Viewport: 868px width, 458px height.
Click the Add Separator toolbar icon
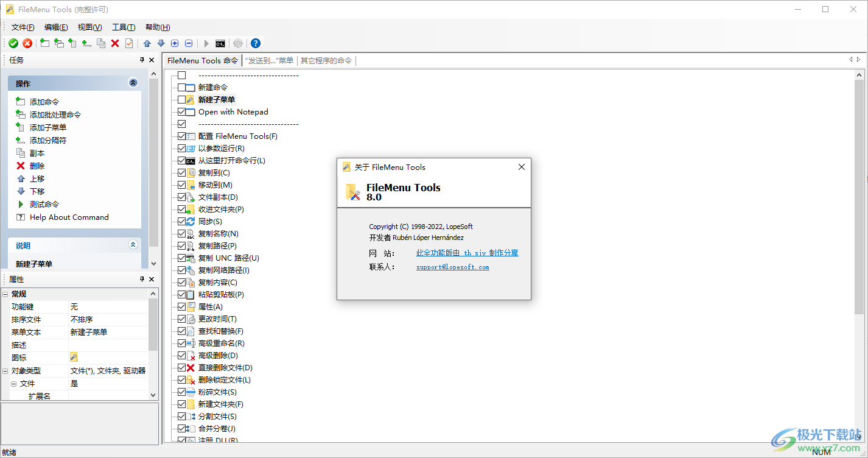click(x=87, y=43)
